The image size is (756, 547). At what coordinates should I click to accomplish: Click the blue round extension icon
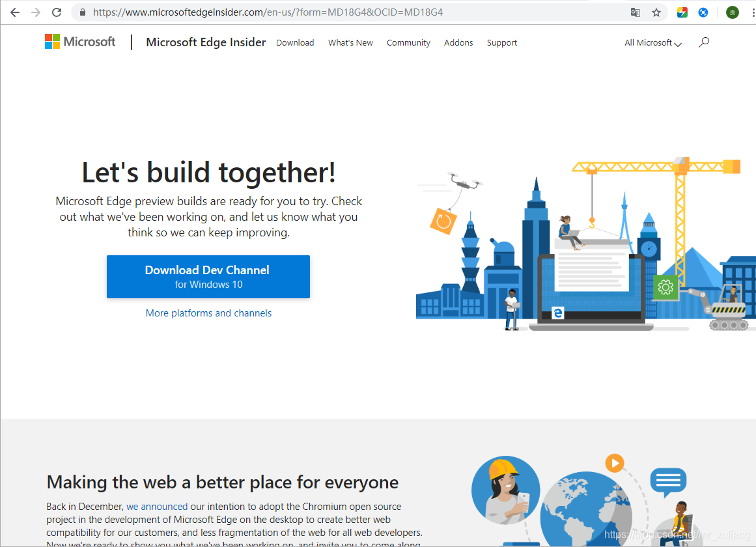click(x=703, y=12)
